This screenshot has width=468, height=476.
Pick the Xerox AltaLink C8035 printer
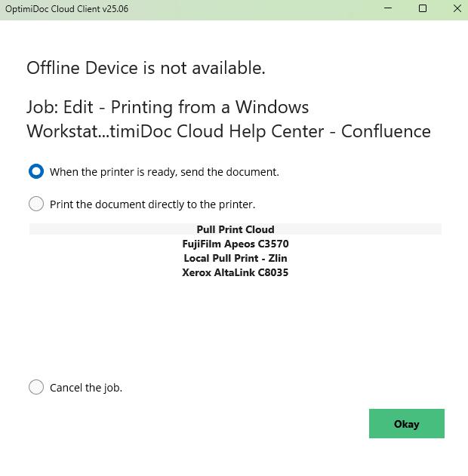pyautogui.click(x=236, y=272)
